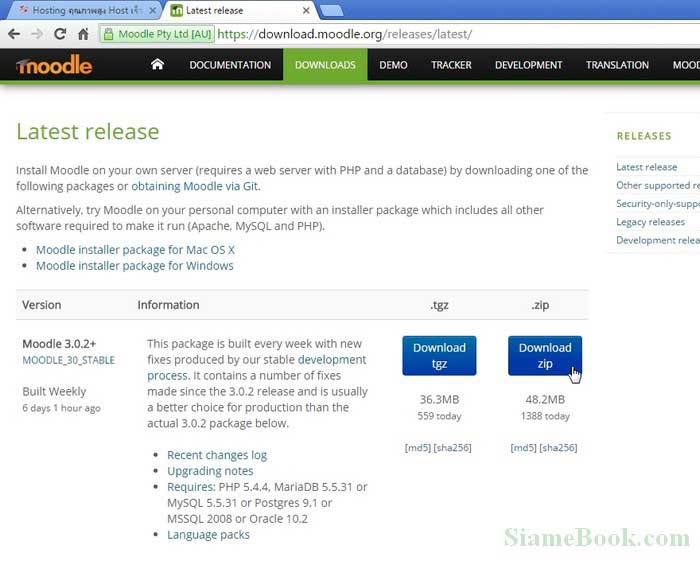Viewport: 700px width, 565px height.
Task: Click the green padlock security icon
Action: pyautogui.click(x=108, y=34)
